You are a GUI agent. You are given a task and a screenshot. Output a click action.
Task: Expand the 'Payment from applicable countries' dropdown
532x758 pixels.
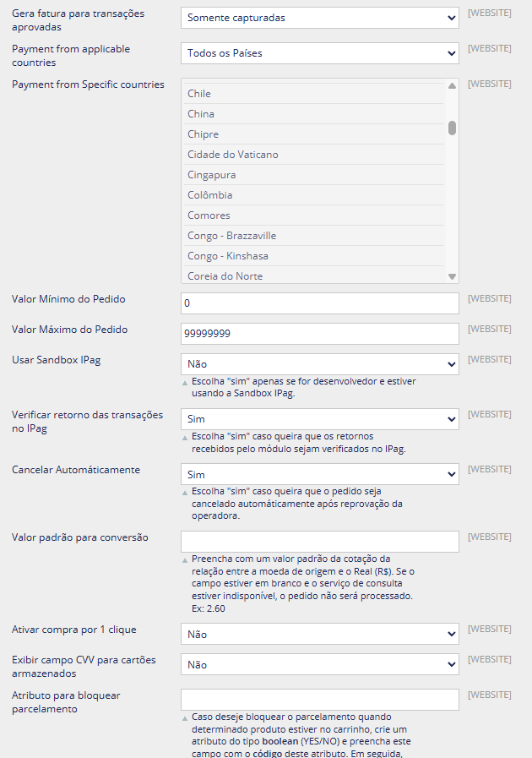(319, 53)
